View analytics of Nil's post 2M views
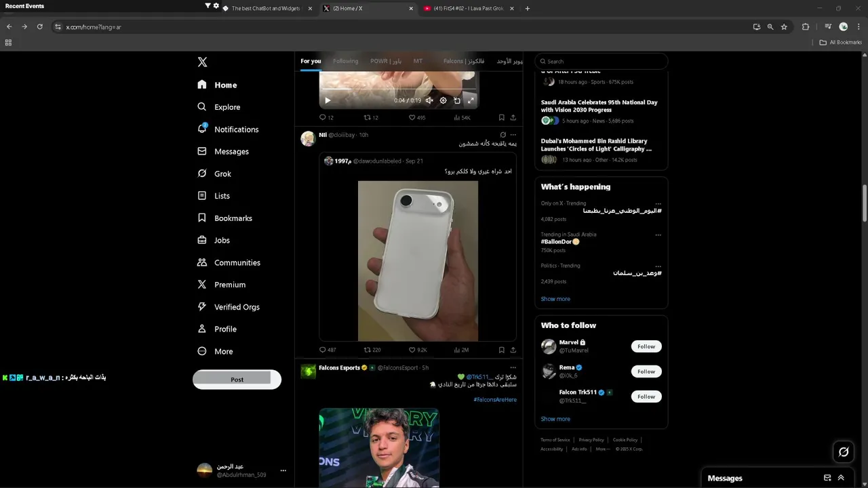 461,350
